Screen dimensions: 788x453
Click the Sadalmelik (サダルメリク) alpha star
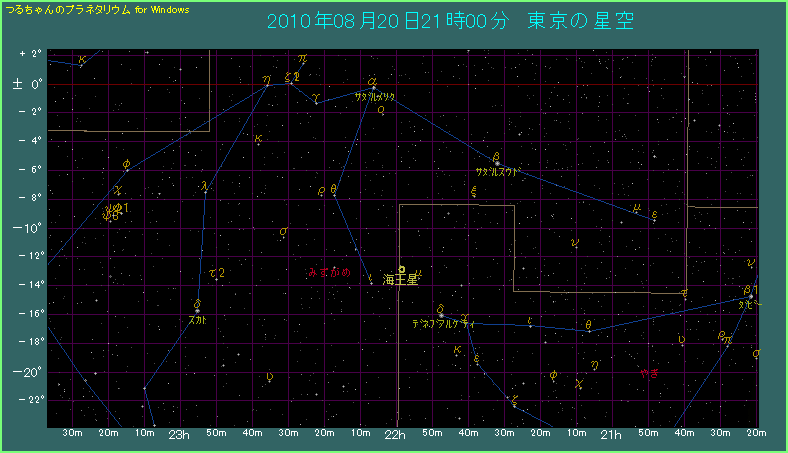coord(371,92)
